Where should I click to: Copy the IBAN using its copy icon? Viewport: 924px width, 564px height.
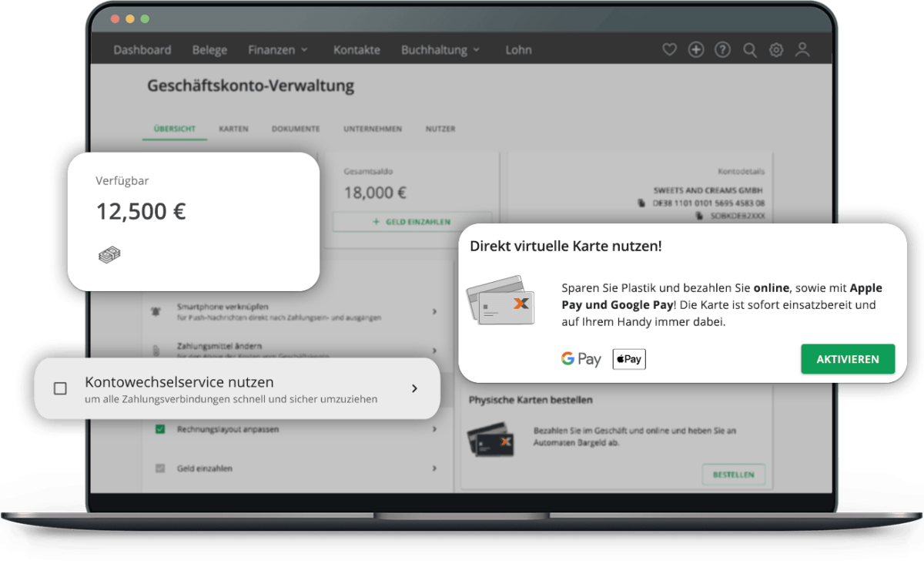[x=641, y=203]
